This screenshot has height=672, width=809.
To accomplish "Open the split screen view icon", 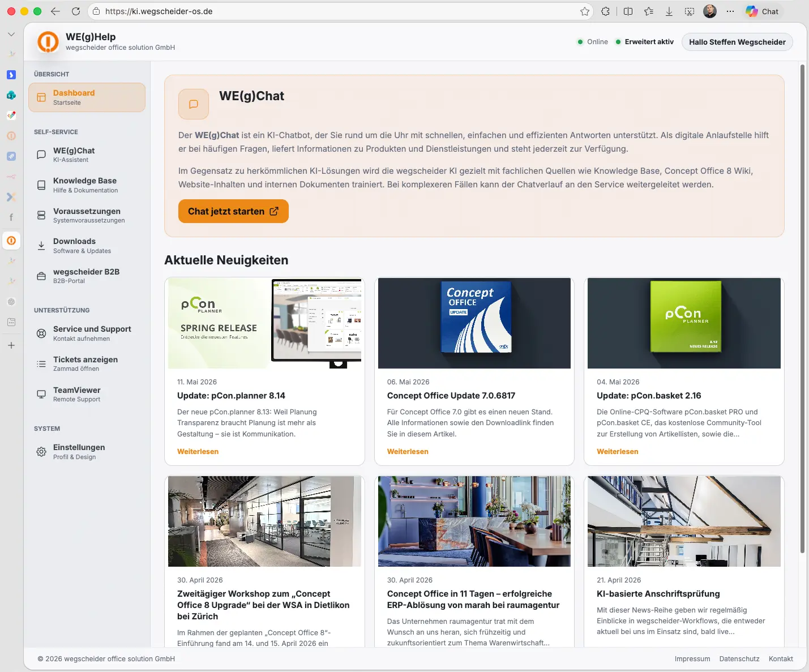I will 628,11.
